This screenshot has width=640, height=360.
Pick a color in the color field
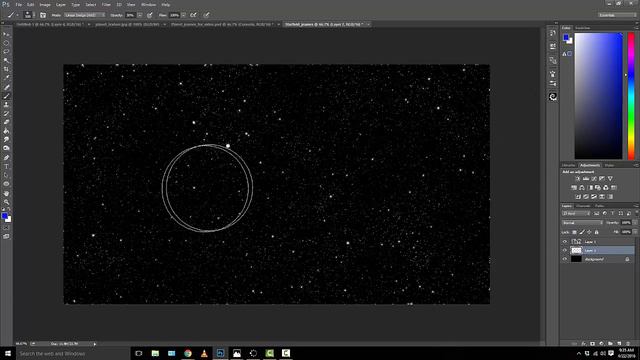(x=598, y=96)
